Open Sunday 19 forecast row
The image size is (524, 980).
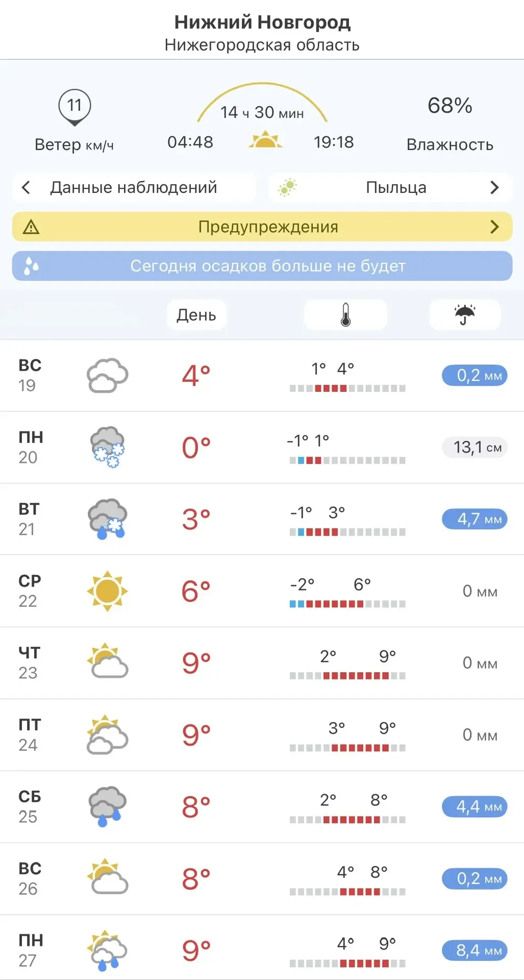(262, 376)
